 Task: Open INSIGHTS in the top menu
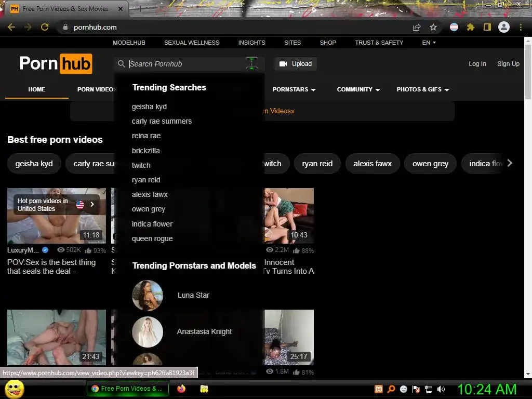pos(252,43)
